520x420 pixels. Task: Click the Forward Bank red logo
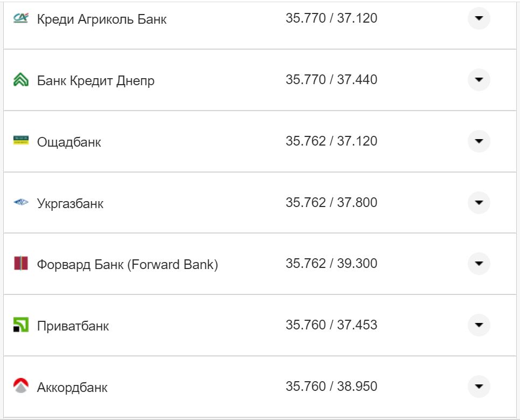point(19,263)
